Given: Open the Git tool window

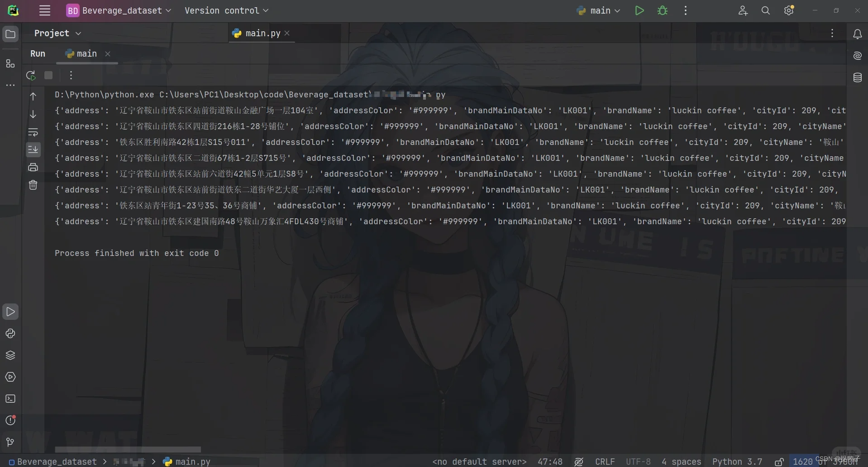Looking at the screenshot, I should (10, 442).
